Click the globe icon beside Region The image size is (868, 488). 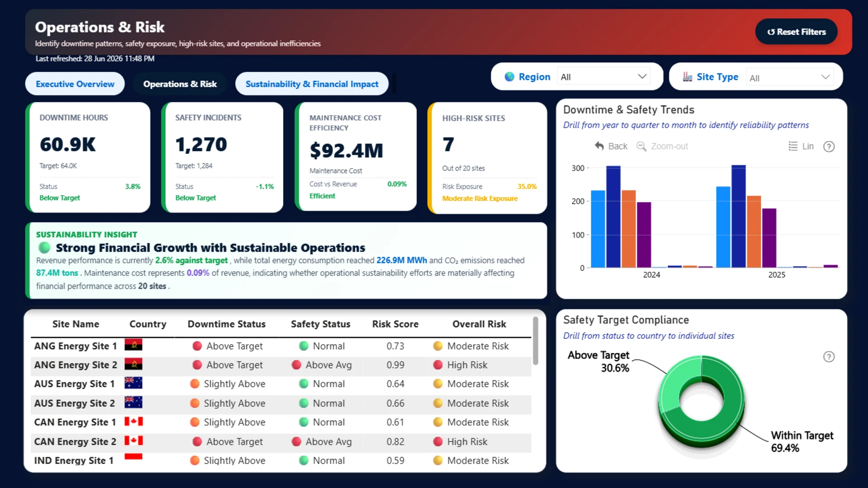509,77
